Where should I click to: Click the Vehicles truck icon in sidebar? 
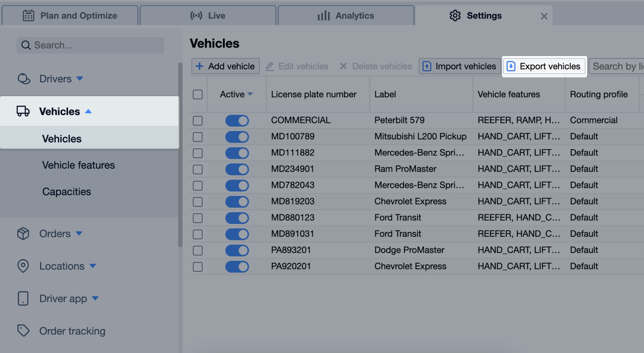coord(23,111)
